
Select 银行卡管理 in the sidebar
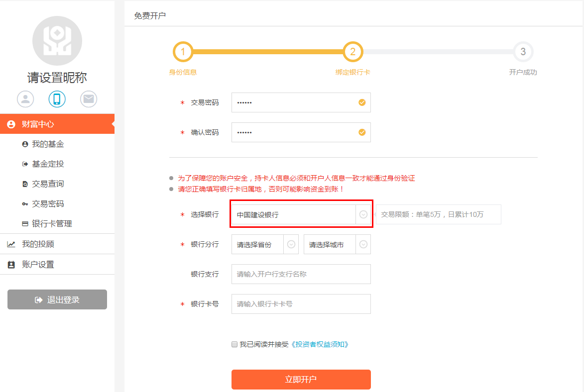tap(25, 223)
